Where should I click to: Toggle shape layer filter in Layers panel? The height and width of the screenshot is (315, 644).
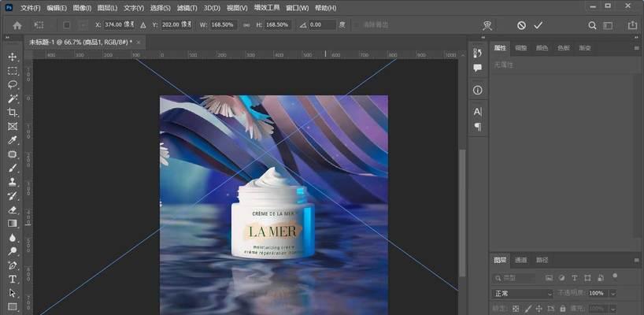[587, 278]
